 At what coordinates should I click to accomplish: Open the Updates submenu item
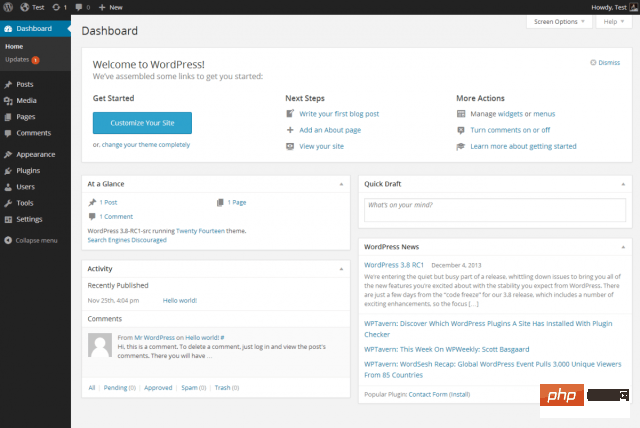(x=17, y=60)
